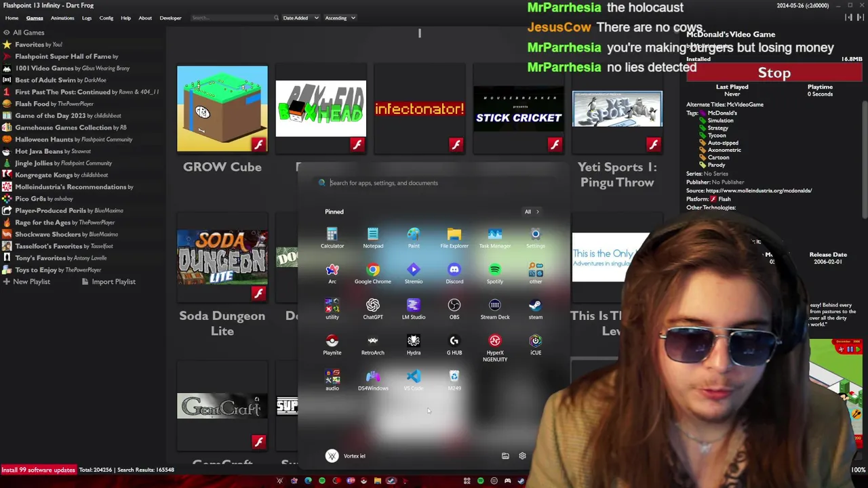Switch to the Games tab
The image size is (868, 488).
35,18
